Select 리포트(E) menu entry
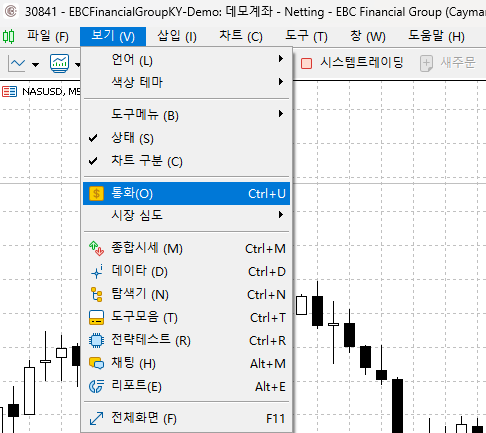 pos(187,386)
